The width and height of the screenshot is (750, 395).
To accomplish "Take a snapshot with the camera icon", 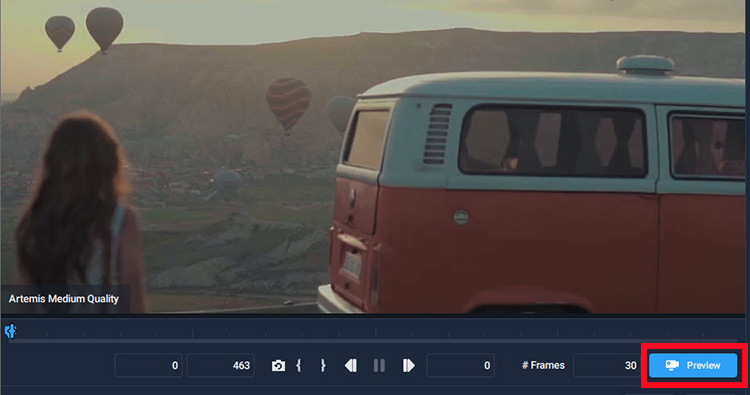I will (278, 366).
